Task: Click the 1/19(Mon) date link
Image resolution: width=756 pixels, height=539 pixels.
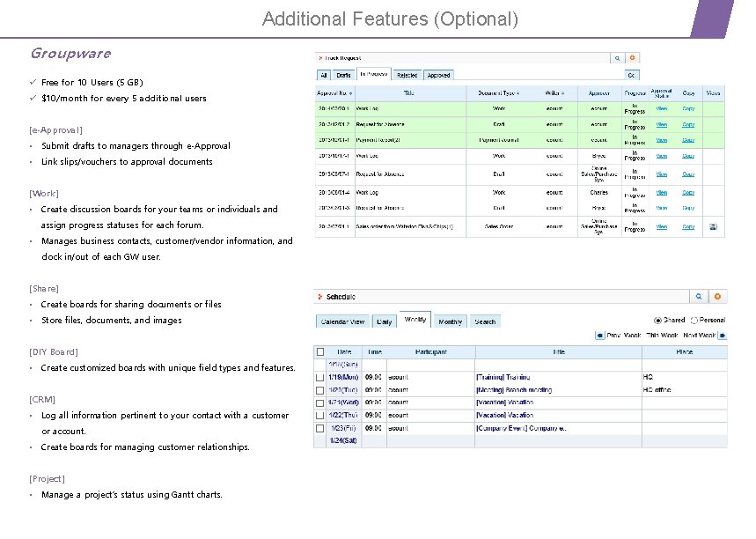Action: coord(343,377)
